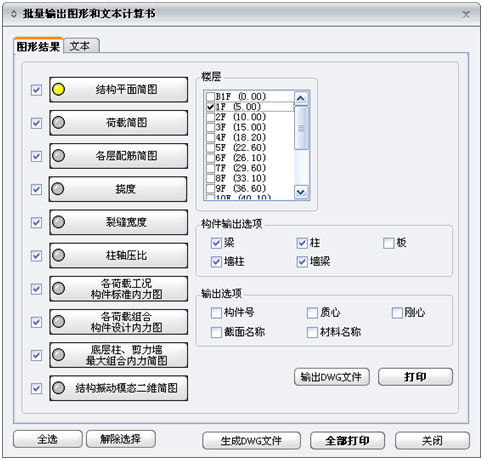Uncheck the 梁 component output checkbox

216,243
